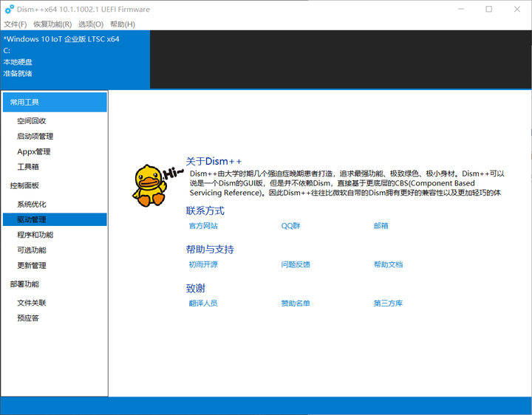Click the 致谢 heading
Image resolution: width=532 pixels, height=415 pixels.
pos(195,288)
